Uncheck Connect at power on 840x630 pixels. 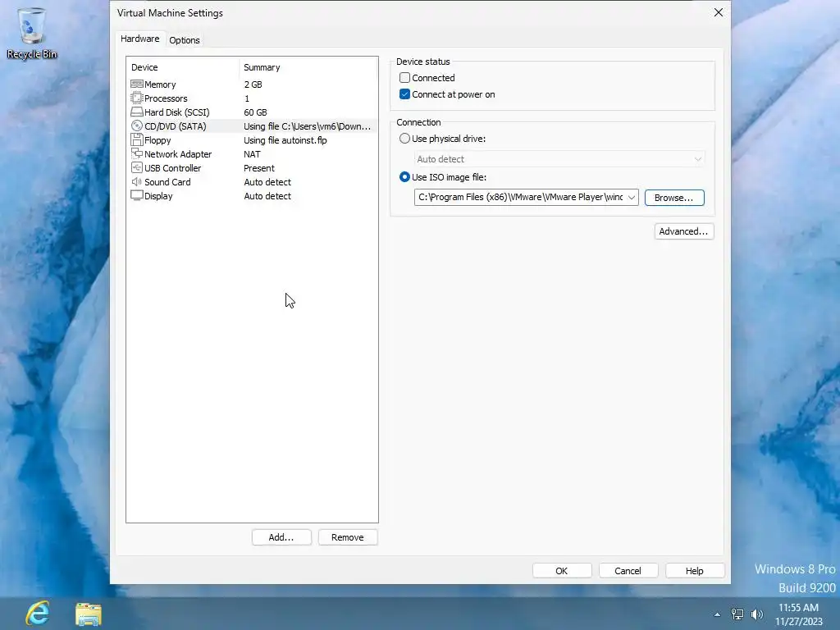(x=404, y=94)
